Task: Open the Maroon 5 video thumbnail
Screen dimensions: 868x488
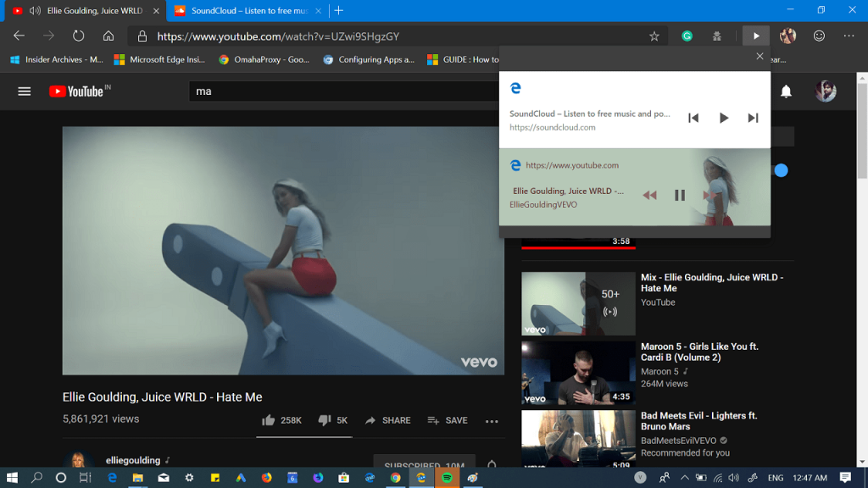Action: click(x=578, y=373)
